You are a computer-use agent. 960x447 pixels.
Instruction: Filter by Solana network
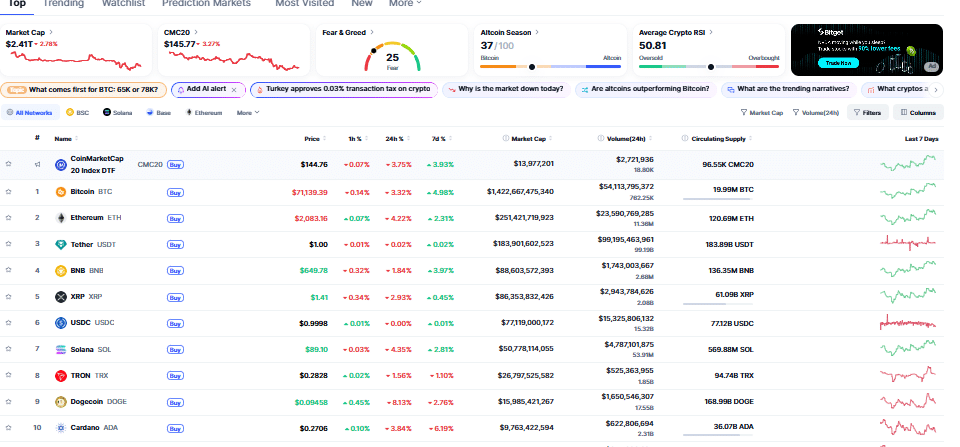118,113
